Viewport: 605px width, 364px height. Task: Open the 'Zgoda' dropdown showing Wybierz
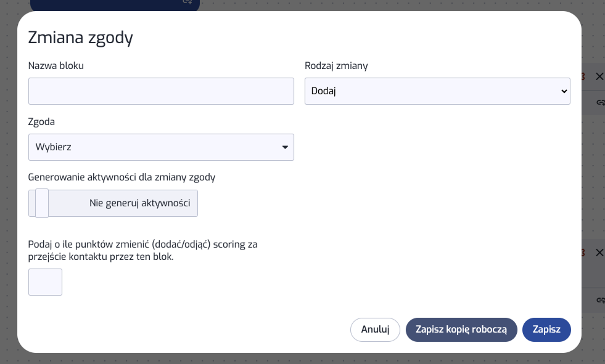click(160, 147)
